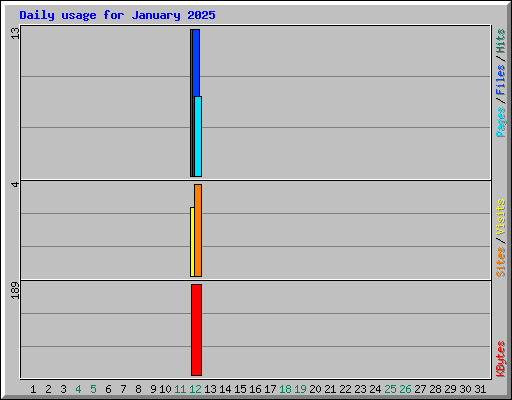Screen dimensions: 512x400
Task: Click green day '4' on the x-axis
Action: pos(78,389)
